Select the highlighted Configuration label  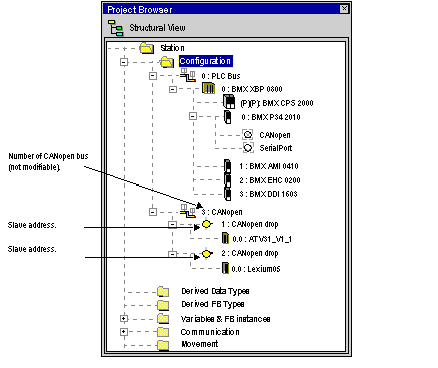tap(205, 61)
